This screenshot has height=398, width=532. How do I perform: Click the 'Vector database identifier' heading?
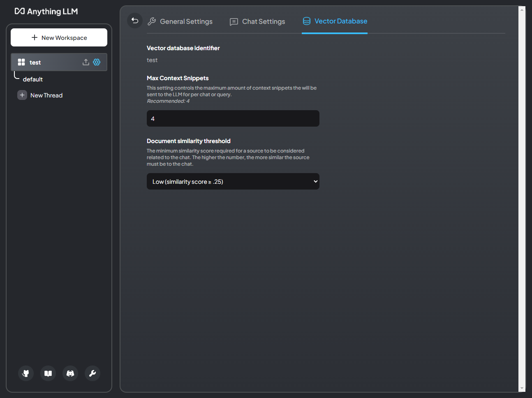pos(183,48)
